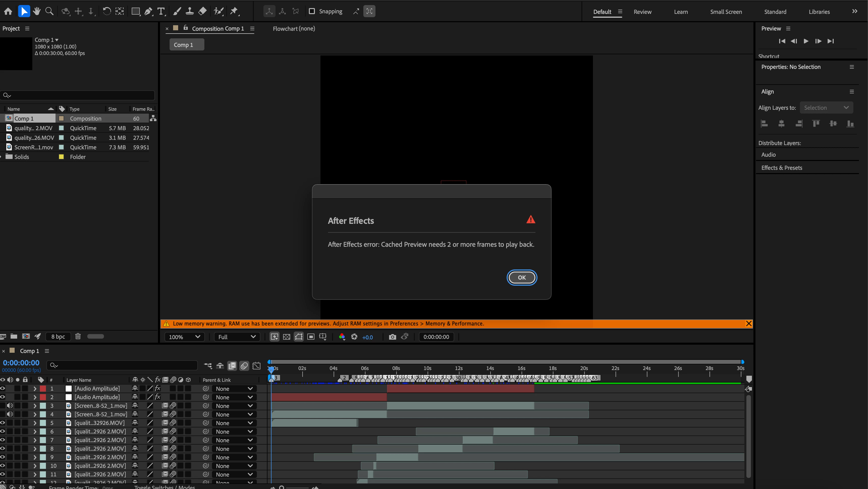Open Effects & Presets panel
The width and height of the screenshot is (868, 489).
782,168
